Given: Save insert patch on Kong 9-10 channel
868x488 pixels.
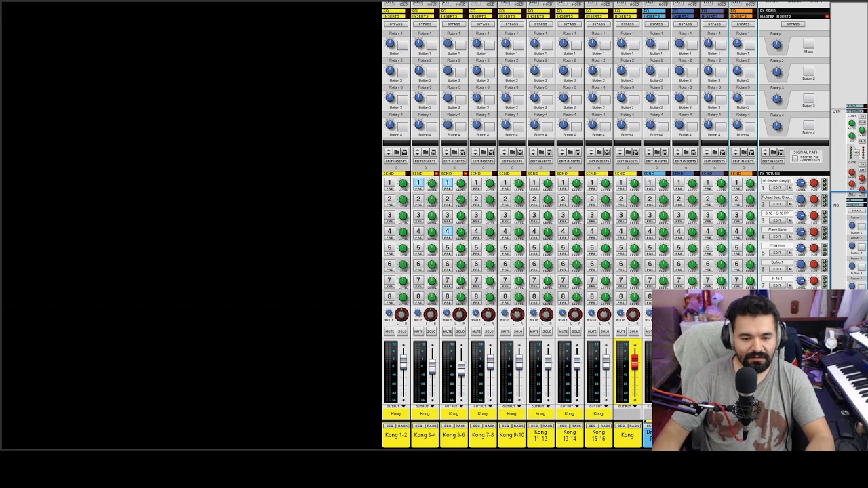Looking at the screenshot, I should (520, 152).
